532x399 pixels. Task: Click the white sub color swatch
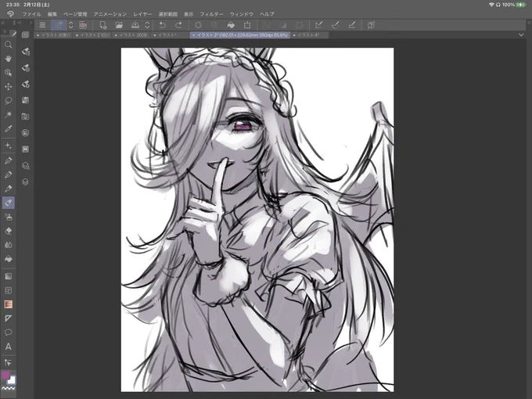[x=12, y=380]
